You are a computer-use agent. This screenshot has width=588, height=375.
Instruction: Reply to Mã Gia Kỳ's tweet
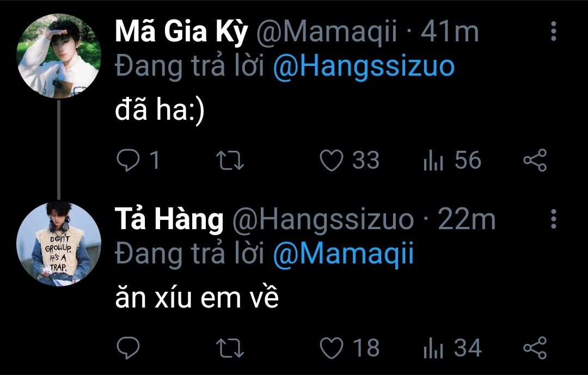pyautogui.click(x=128, y=161)
